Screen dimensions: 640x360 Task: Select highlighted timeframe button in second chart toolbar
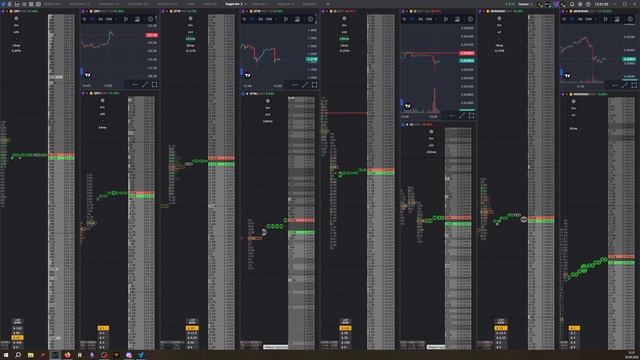click(x=252, y=19)
